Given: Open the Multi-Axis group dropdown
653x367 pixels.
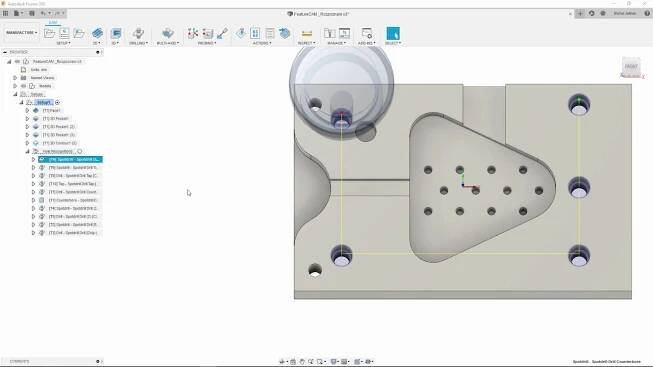Looking at the screenshot, I should tap(168, 43).
